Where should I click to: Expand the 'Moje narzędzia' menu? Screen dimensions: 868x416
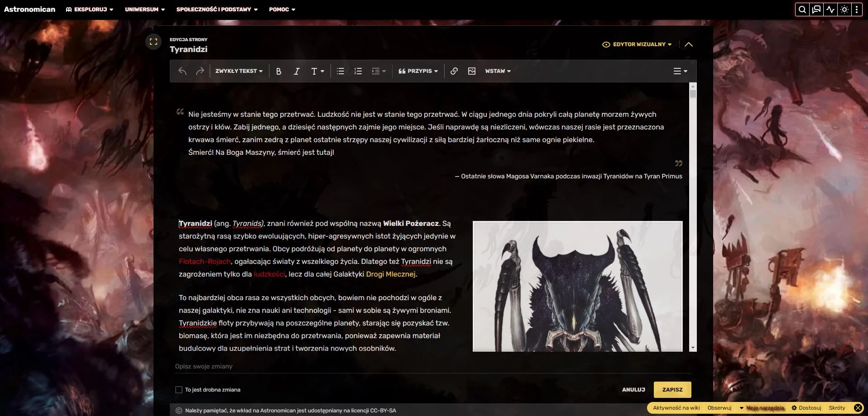(x=762, y=408)
